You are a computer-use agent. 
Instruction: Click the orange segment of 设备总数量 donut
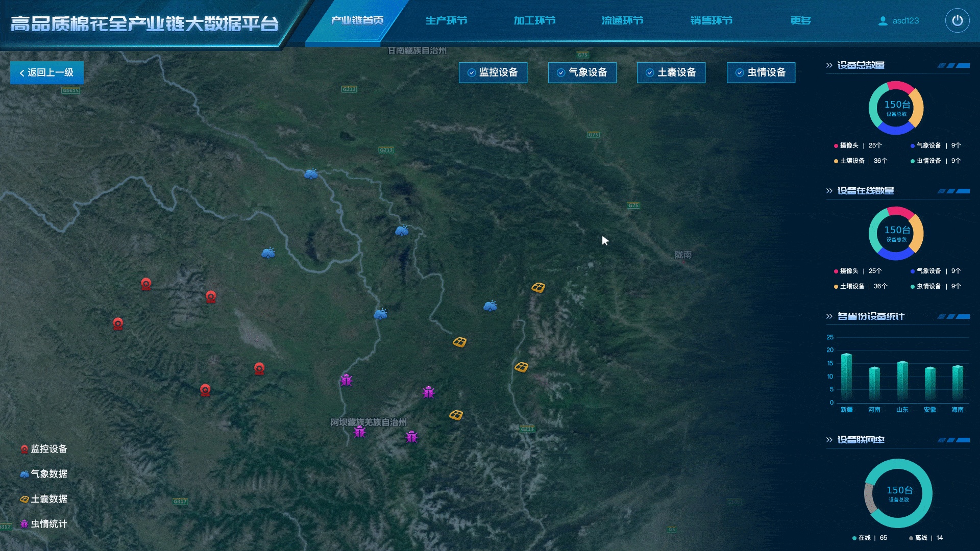[x=918, y=108]
